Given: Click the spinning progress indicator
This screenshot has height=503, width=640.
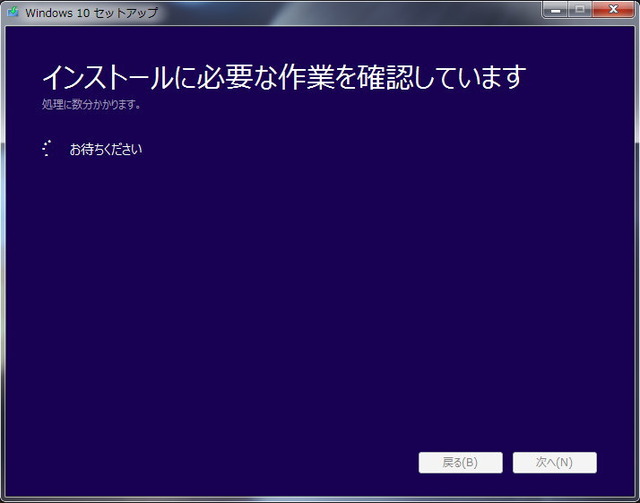Looking at the screenshot, I should pyautogui.click(x=47, y=149).
